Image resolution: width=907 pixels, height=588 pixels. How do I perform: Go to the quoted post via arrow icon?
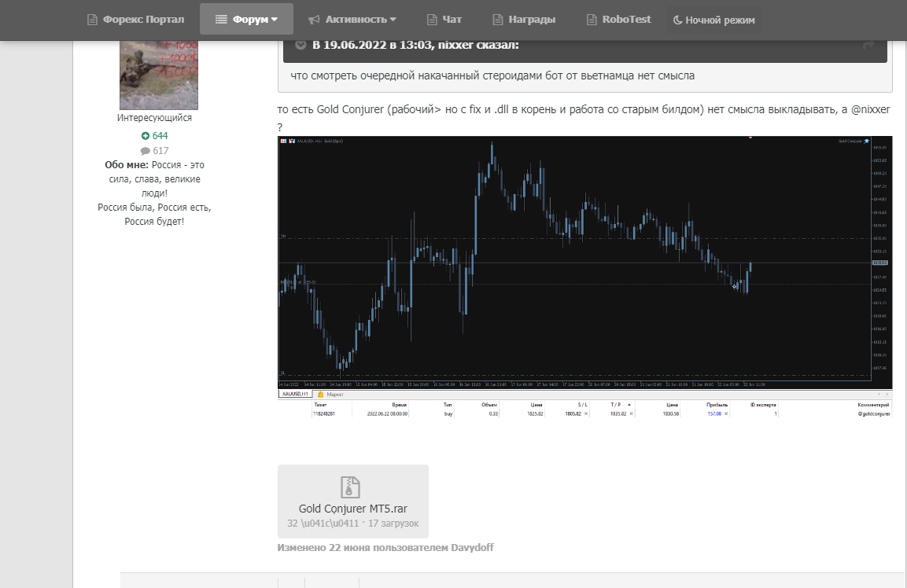click(868, 45)
